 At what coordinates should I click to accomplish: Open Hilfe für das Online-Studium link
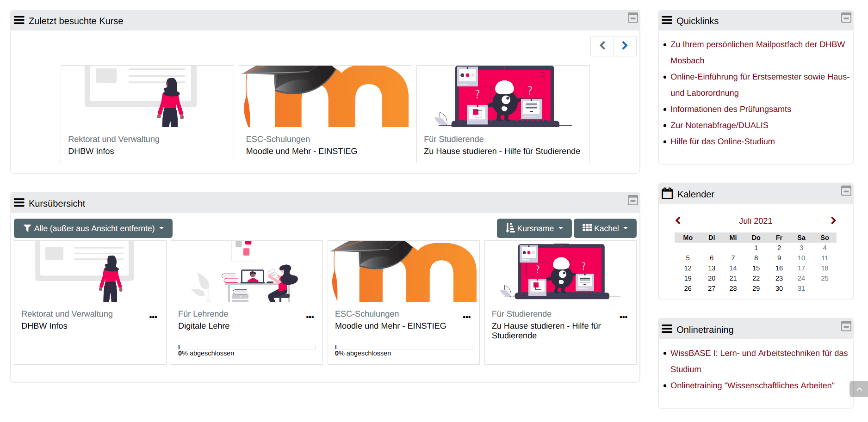click(x=722, y=141)
